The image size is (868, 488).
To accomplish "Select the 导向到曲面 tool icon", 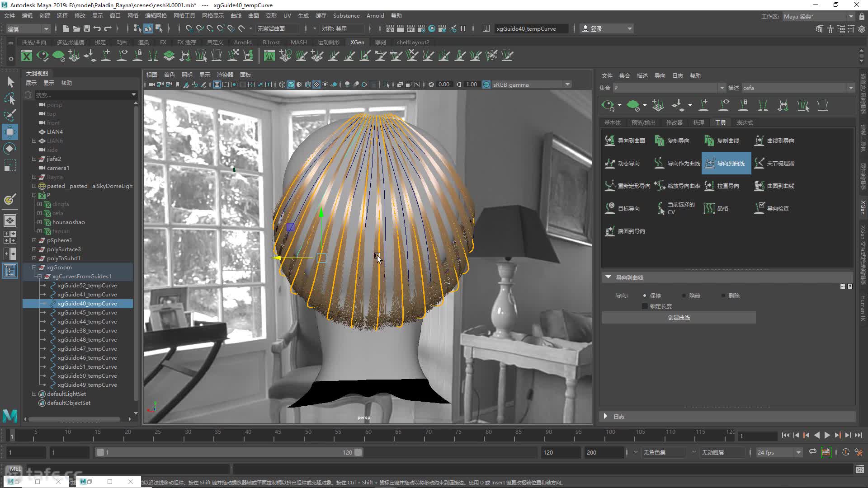I will 610,141.
